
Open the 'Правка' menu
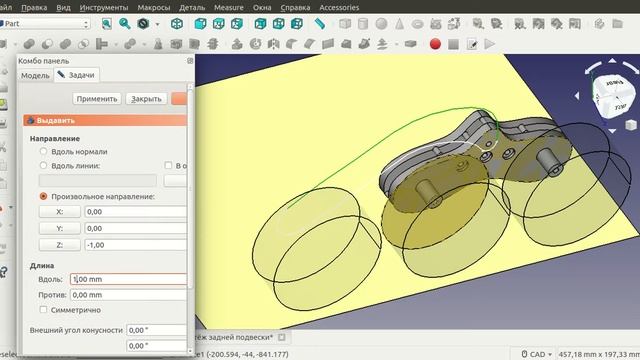coord(34,7)
